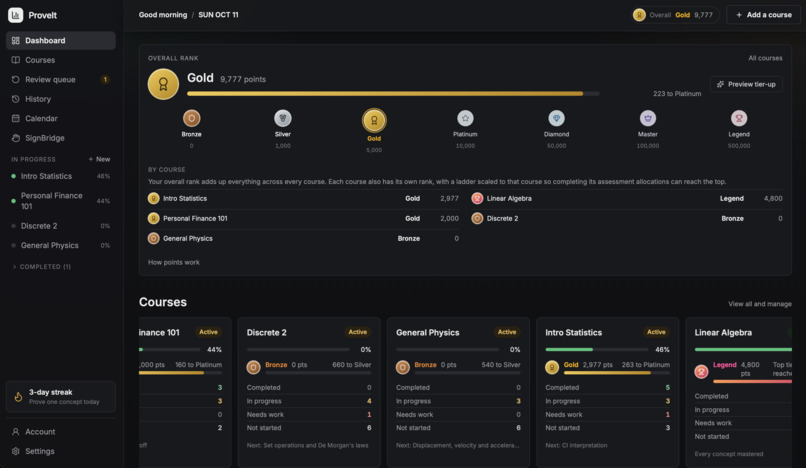Image resolution: width=806 pixels, height=468 pixels.
Task: Click the History clock icon
Action: 15,99
